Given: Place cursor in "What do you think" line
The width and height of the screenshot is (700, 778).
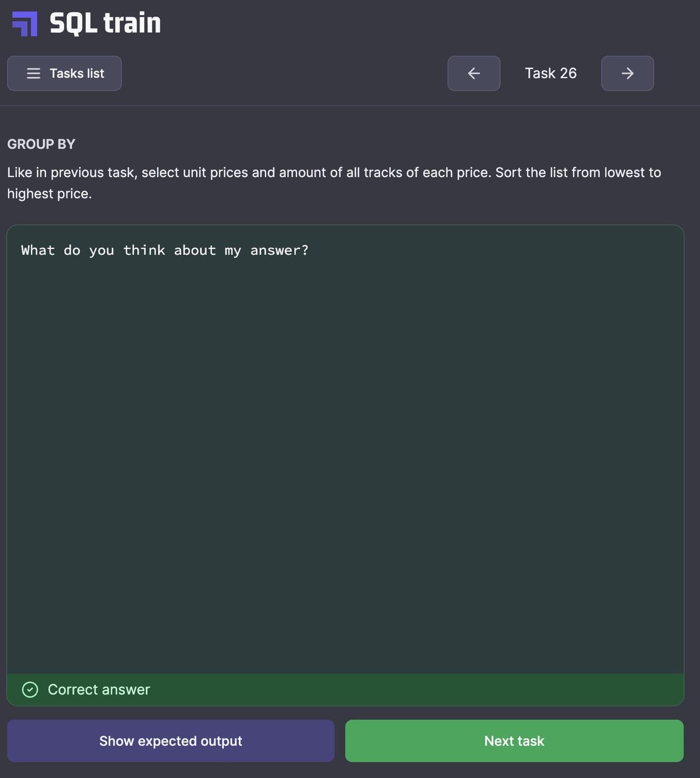Looking at the screenshot, I should [x=164, y=250].
